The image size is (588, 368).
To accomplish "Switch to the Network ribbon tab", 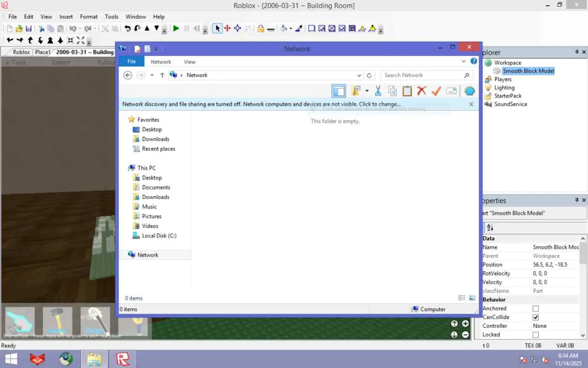I will 161,62.
